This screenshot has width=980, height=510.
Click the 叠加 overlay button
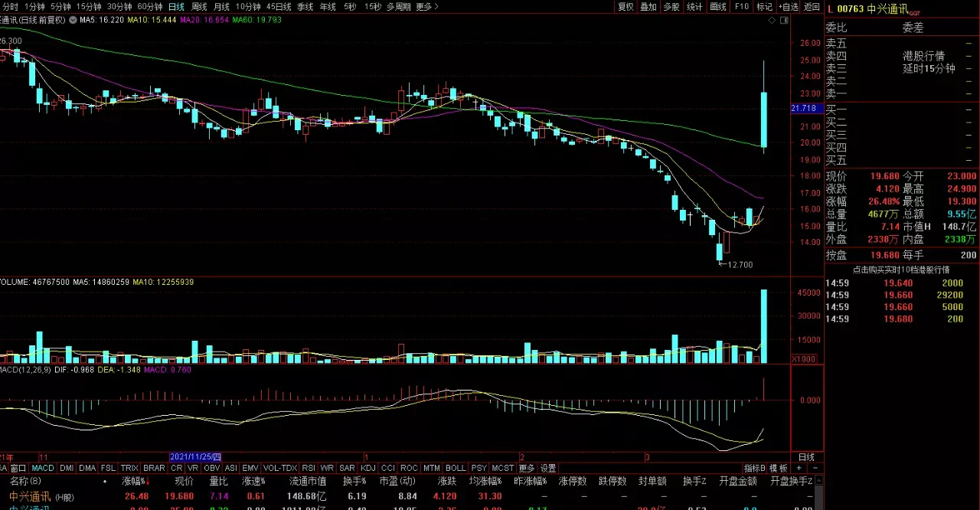pos(648,7)
